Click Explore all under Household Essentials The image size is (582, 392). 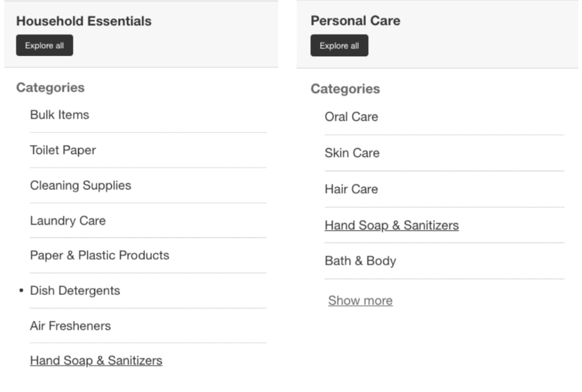click(x=44, y=45)
